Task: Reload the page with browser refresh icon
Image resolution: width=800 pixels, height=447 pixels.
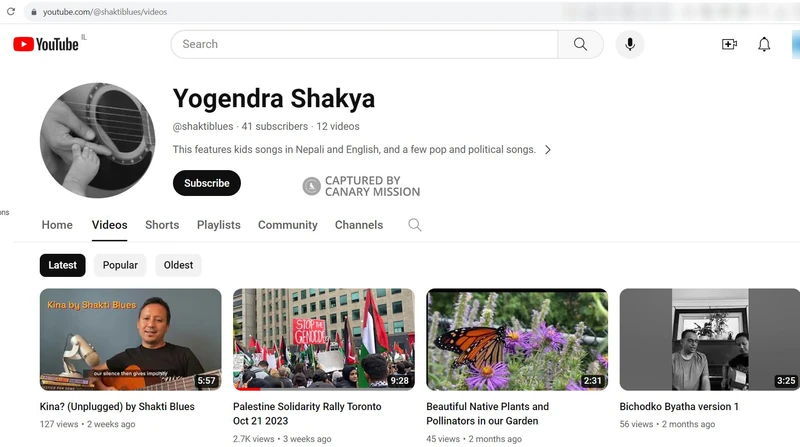Action: 11,11
